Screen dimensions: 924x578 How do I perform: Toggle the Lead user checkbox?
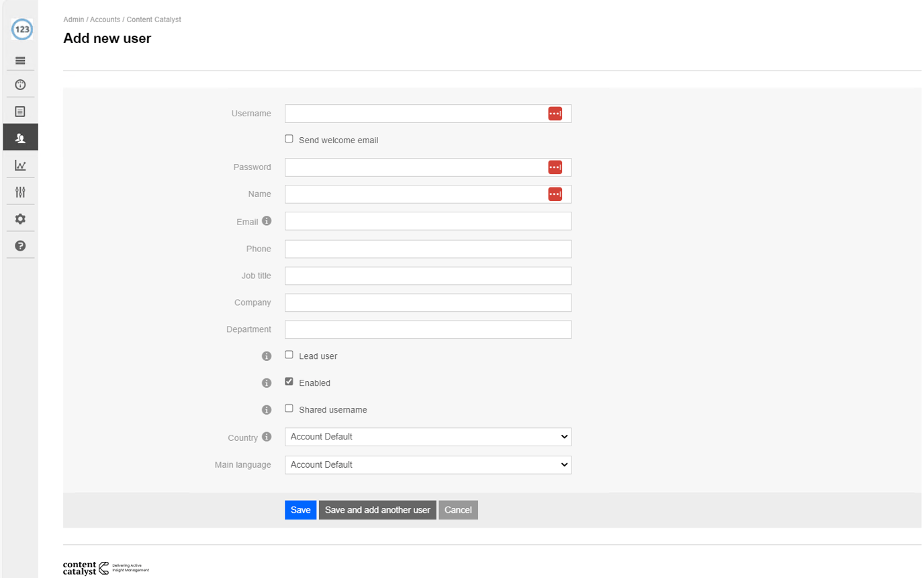click(289, 354)
